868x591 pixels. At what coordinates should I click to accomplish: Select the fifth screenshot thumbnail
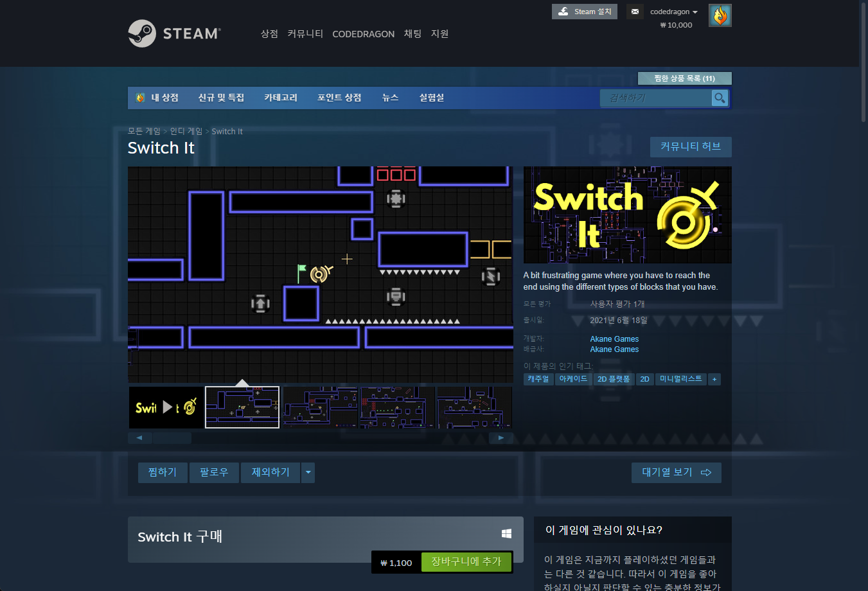point(474,407)
